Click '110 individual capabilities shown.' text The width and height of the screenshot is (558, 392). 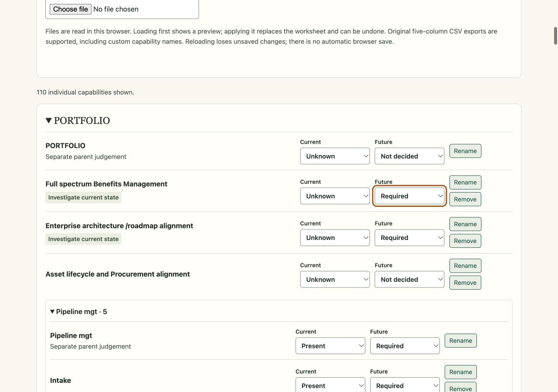click(85, 92)
